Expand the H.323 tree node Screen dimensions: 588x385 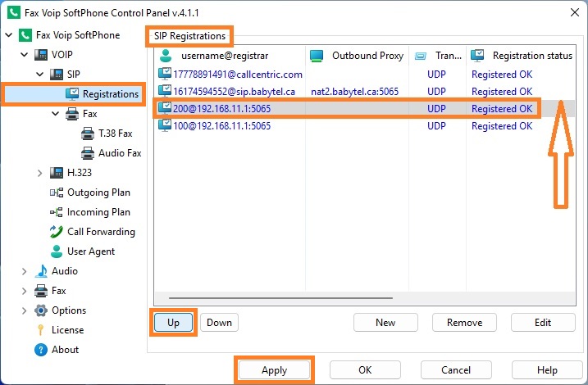coord(40,173)
